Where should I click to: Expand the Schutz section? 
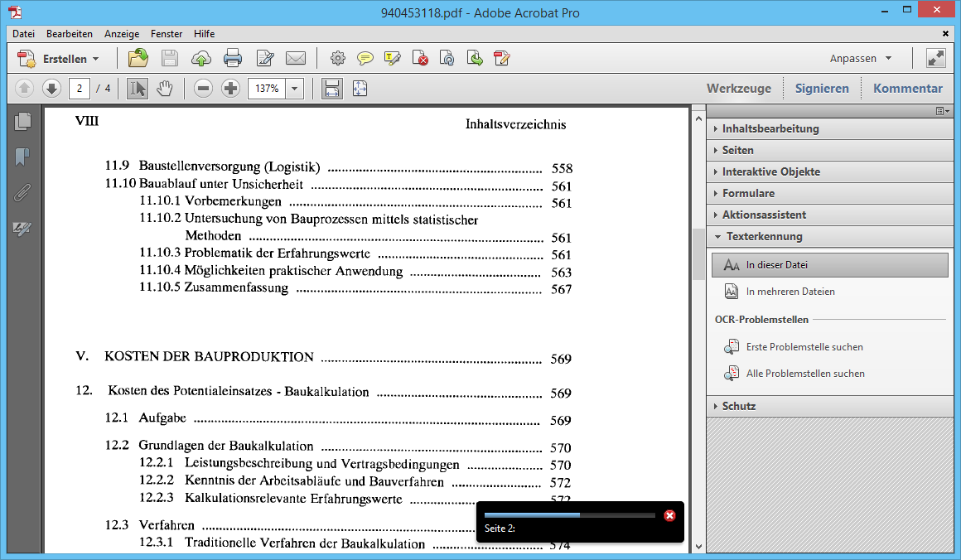[738, 406]
